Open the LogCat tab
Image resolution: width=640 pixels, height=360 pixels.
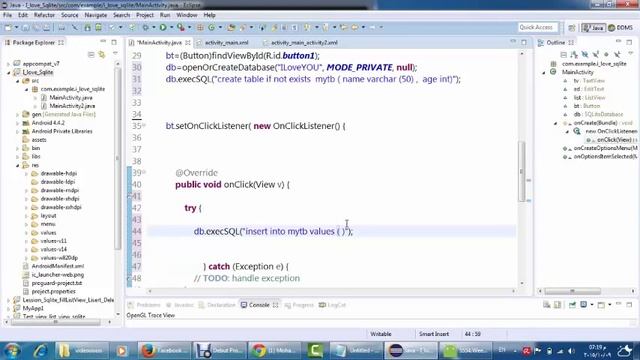(x=333, y=305)
